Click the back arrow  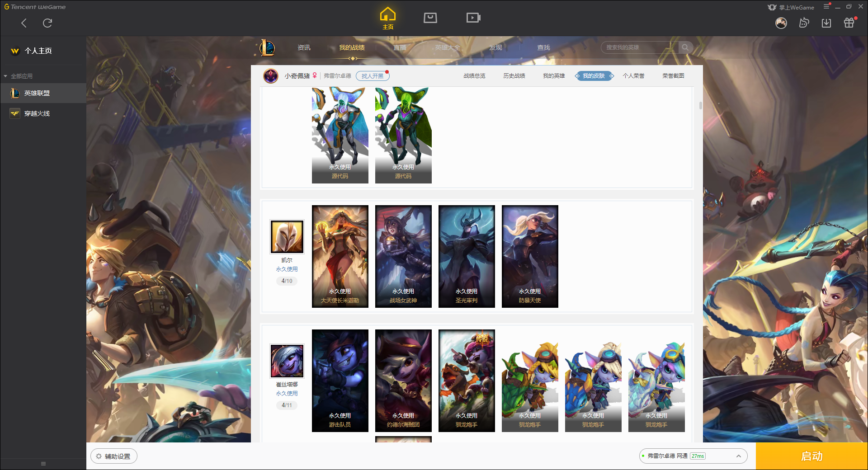click(x=24, y=23)
